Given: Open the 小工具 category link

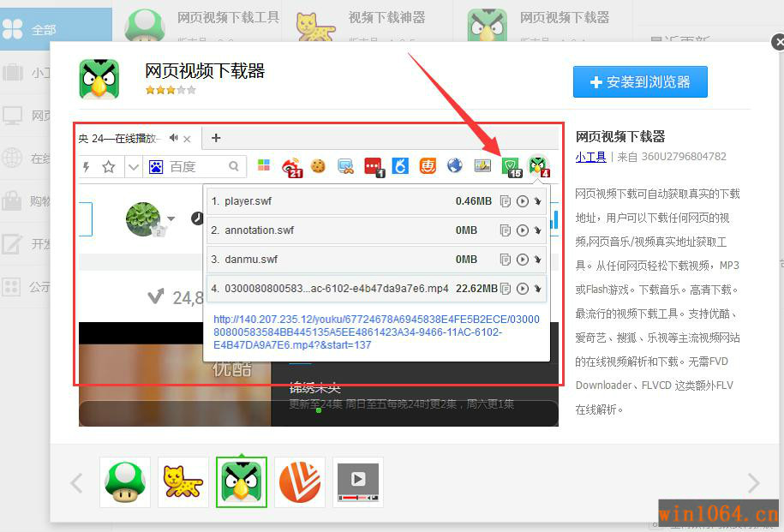Looking at the screenshot, I should 590,157.
